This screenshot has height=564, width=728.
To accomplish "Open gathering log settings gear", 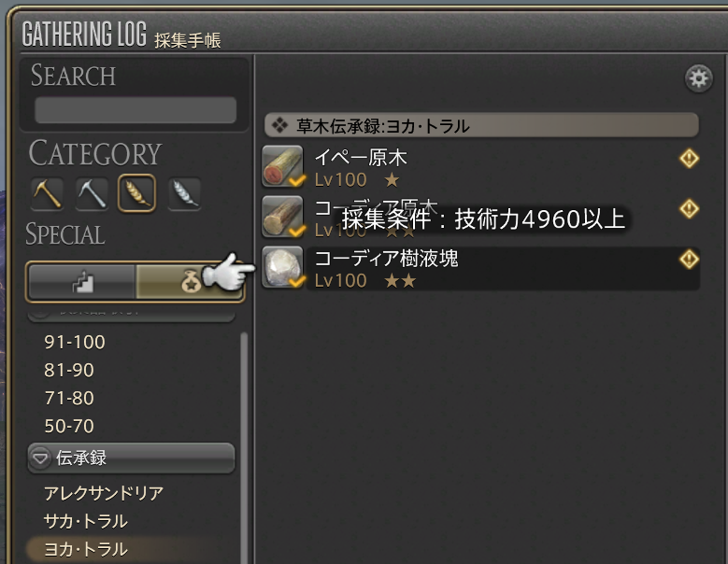I will (x=698, y=78).
